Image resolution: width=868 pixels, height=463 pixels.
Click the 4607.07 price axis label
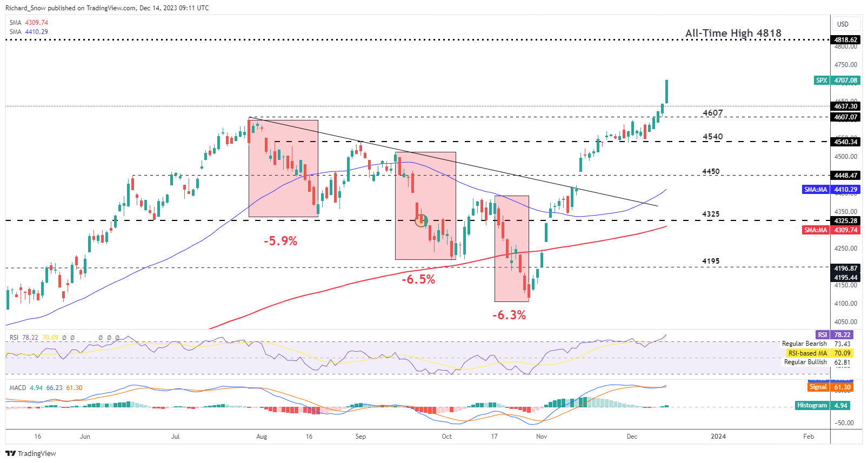pos(845,117)
